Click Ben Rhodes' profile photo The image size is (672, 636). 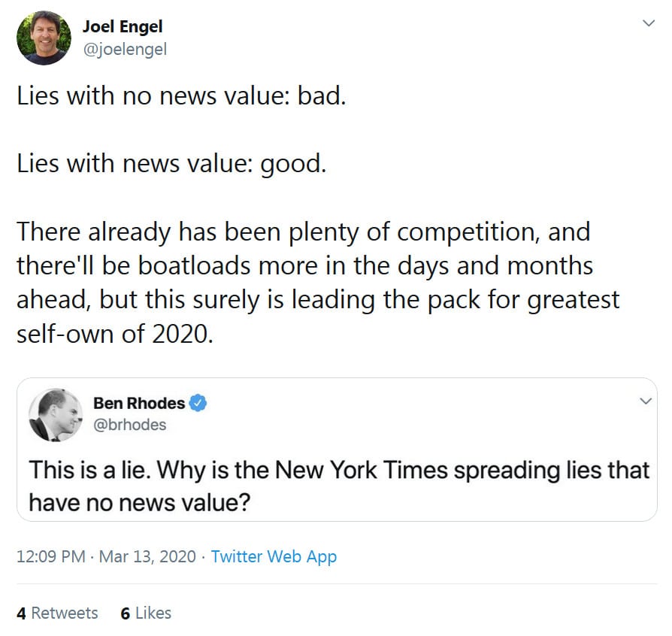pyautogui.click(x=55, y=415)
